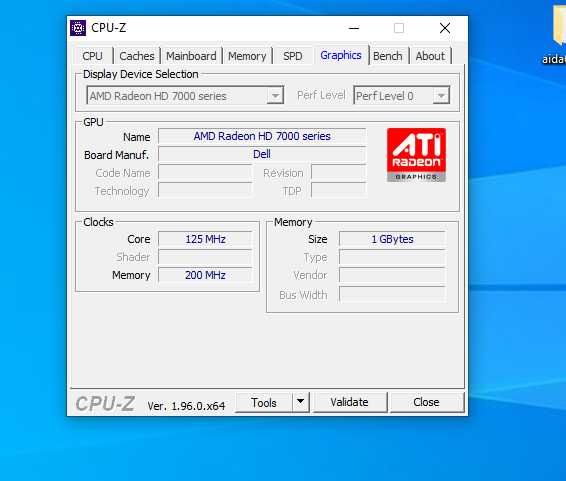Click the Close button at bottom
Screen dimensions: 566x481
coord(426,402)
